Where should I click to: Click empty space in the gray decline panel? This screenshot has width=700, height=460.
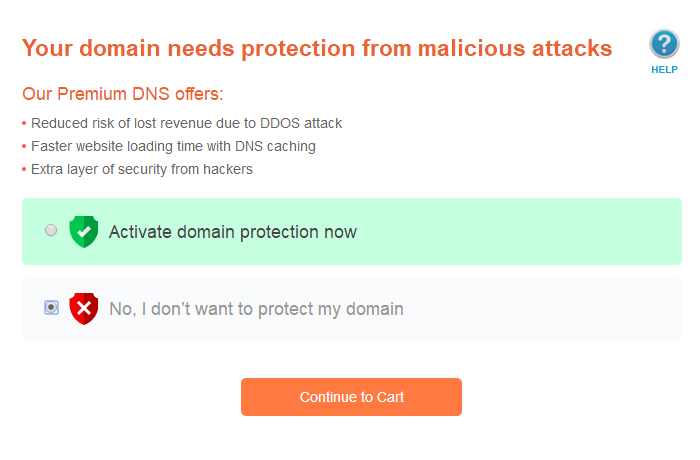click(550, 309)
